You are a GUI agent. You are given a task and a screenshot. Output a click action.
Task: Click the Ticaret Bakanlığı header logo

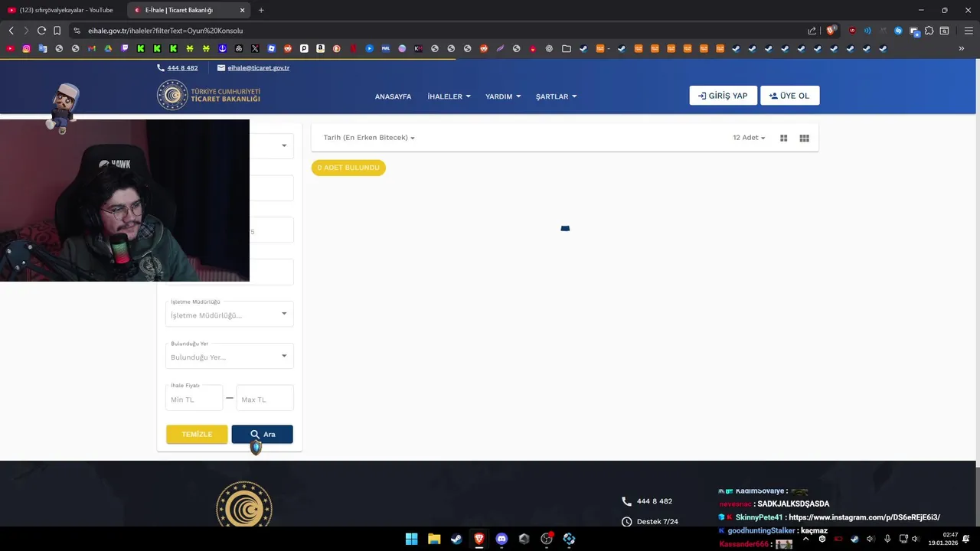tap(209, 96)
